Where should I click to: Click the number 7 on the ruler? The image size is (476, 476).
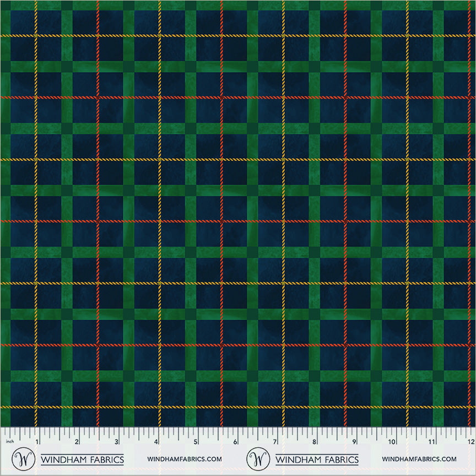pyautogui.click(x=275, y=442)
